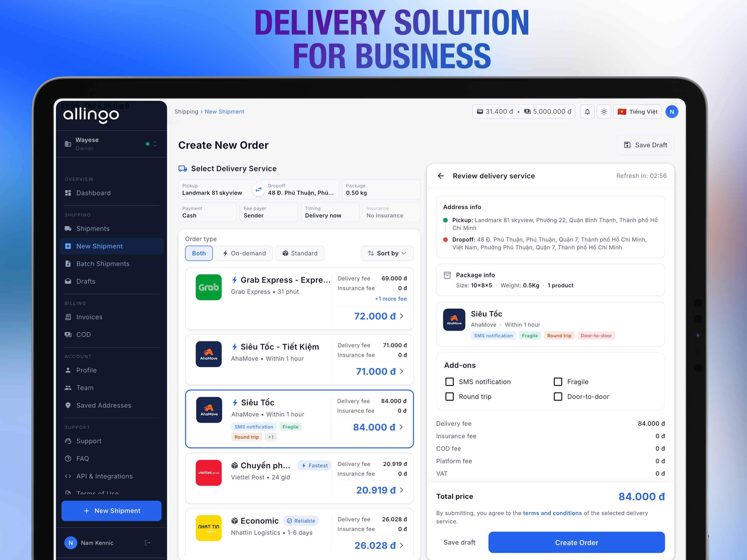
Task: Go back from Review delivery service
Action: tap(441, 176)
